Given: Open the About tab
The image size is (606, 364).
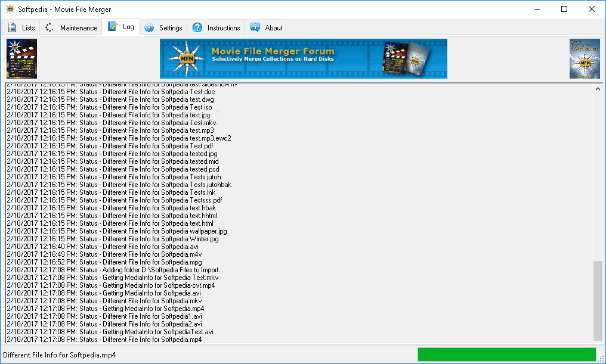Looking at the screenshot, I should (x=265, y=28).
